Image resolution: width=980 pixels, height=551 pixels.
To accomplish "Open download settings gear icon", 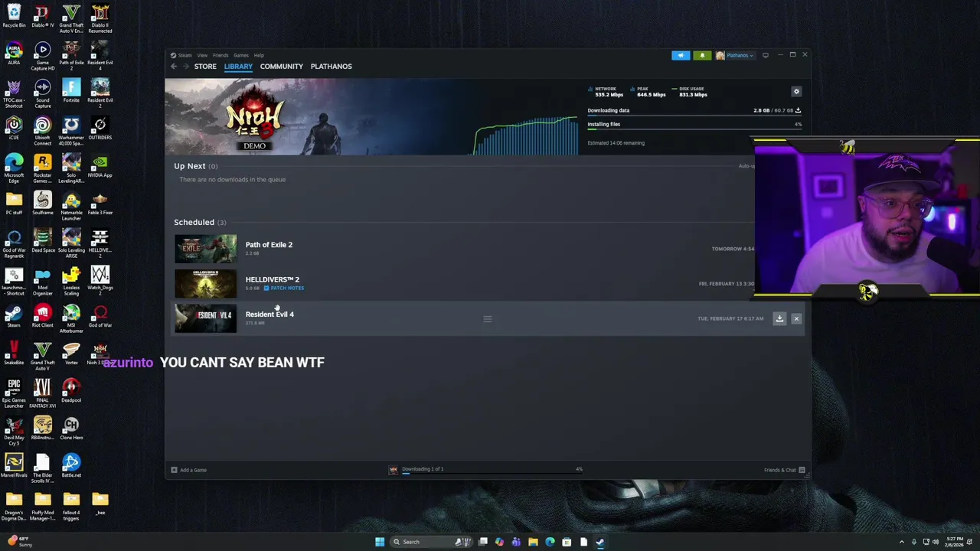I will point(796,92).
